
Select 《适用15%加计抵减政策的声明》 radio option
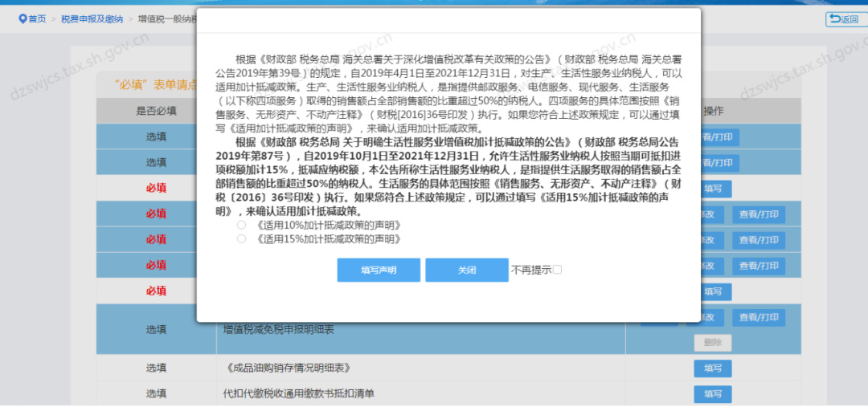click(241, 239)
